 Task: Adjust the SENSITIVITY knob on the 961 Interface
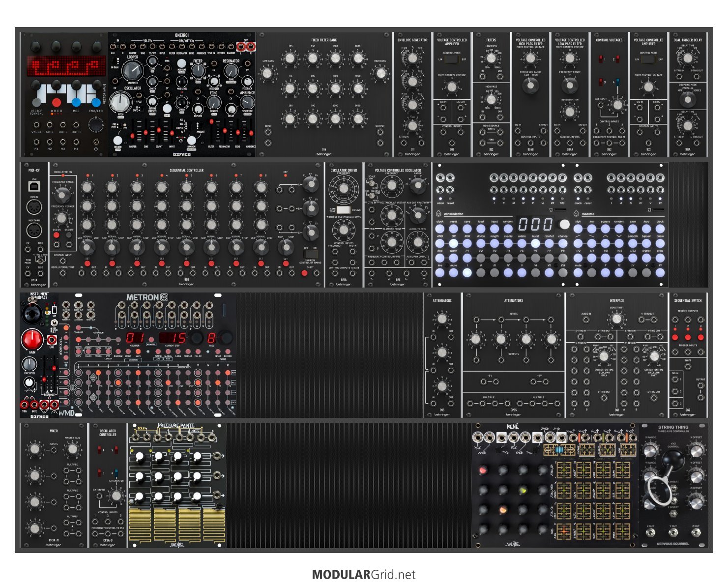pyautogui.click(x=617, y=319)
